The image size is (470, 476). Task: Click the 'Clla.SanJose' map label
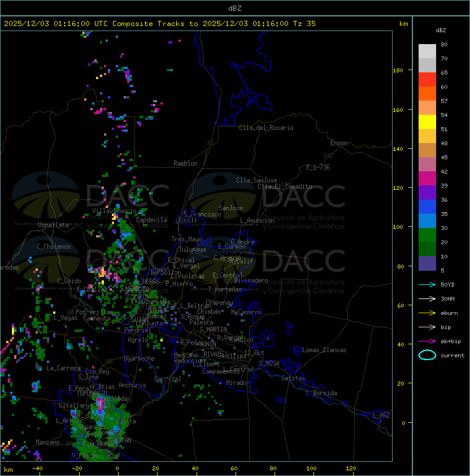256,180
